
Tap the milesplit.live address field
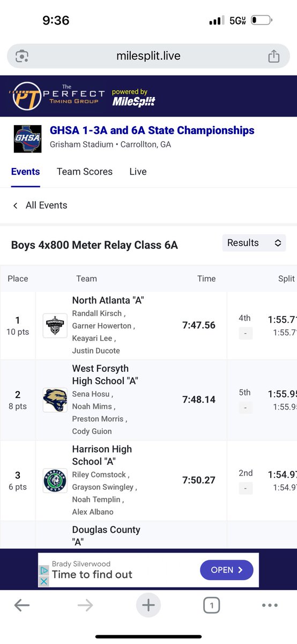tap(148, 56)
